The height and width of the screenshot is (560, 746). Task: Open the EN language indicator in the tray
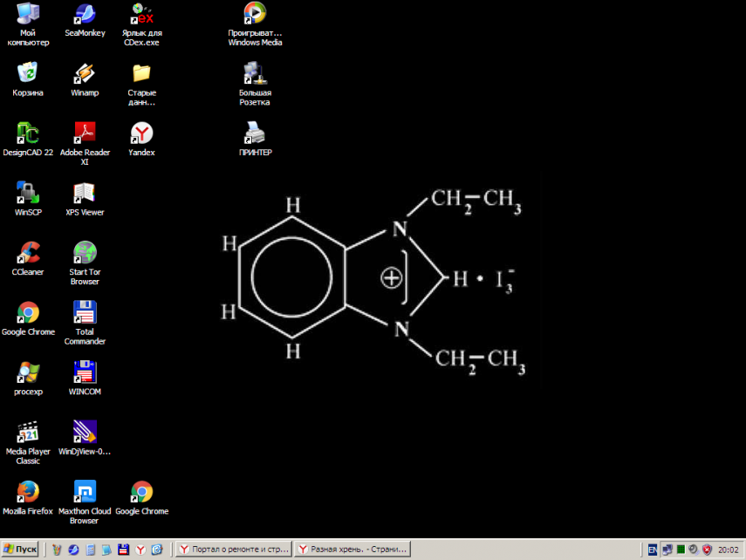(653, 550)
